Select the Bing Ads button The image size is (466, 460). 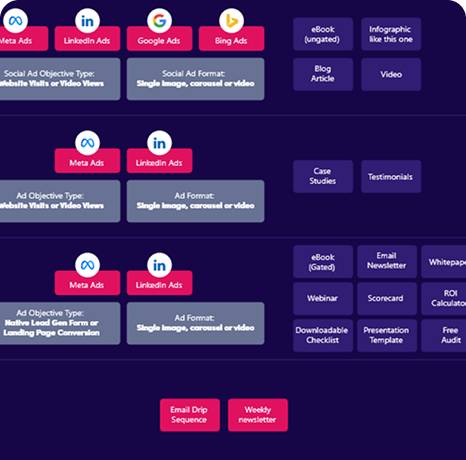231,39
